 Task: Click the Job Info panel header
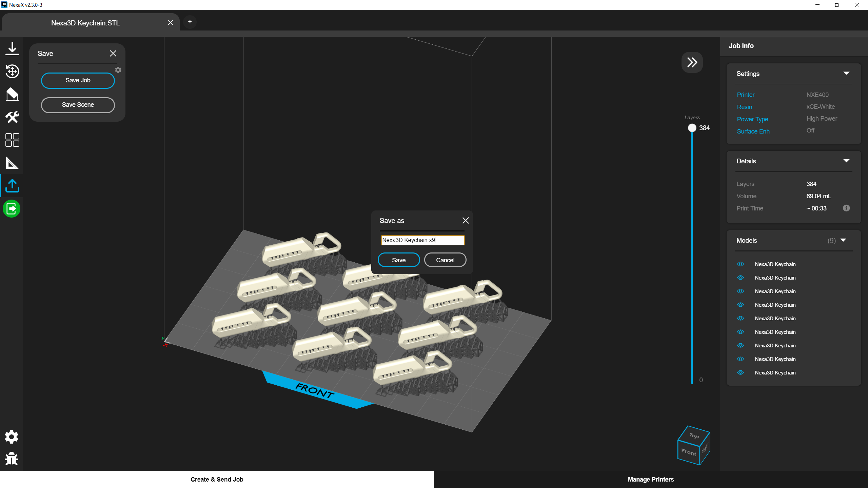pos(794,46)
